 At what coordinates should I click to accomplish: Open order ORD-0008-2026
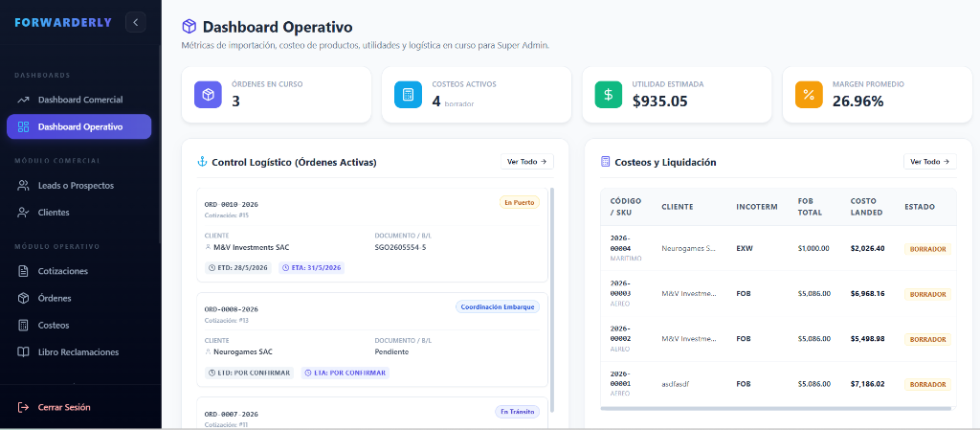[x=232, y=309]
